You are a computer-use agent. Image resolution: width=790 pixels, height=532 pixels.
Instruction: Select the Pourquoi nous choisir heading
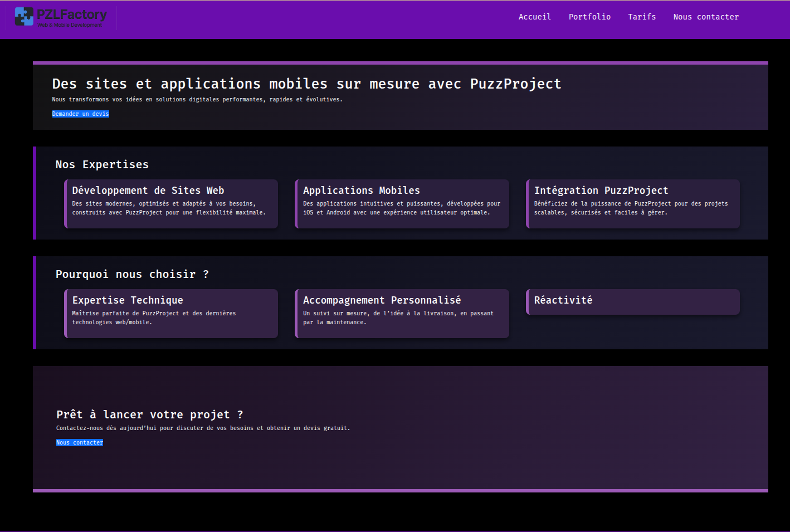[x=131, y=274]
